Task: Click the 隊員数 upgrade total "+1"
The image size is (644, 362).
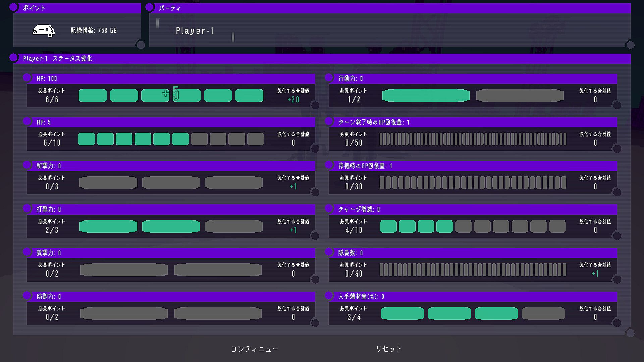Action: (595, 274)
